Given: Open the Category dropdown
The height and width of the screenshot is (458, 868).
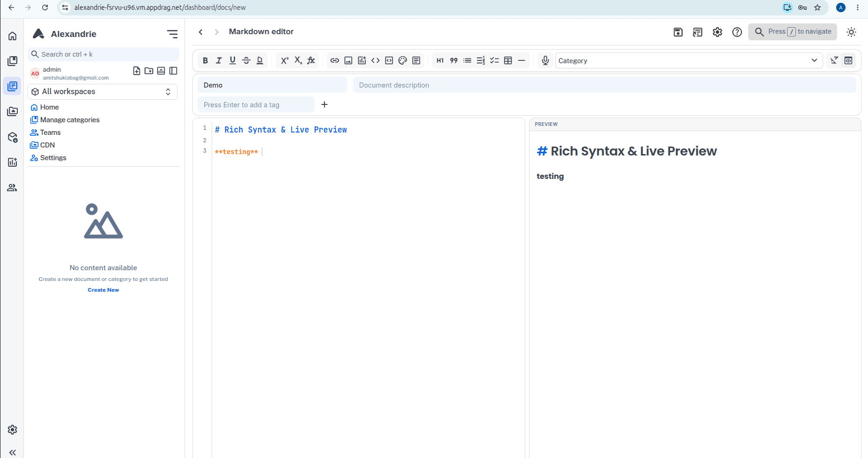Looking at the screenshot, I should (689, 60).
